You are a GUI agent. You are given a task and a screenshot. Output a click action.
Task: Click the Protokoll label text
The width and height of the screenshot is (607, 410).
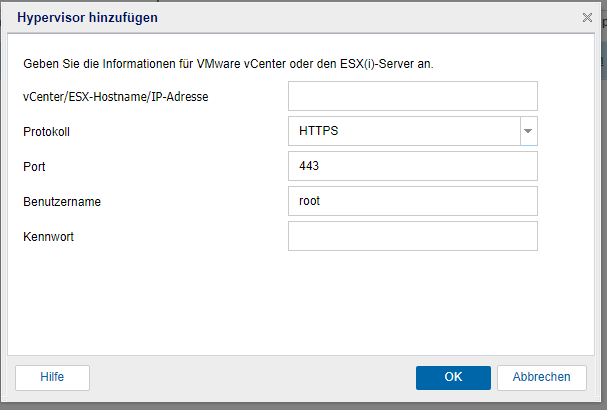point(46,132)
